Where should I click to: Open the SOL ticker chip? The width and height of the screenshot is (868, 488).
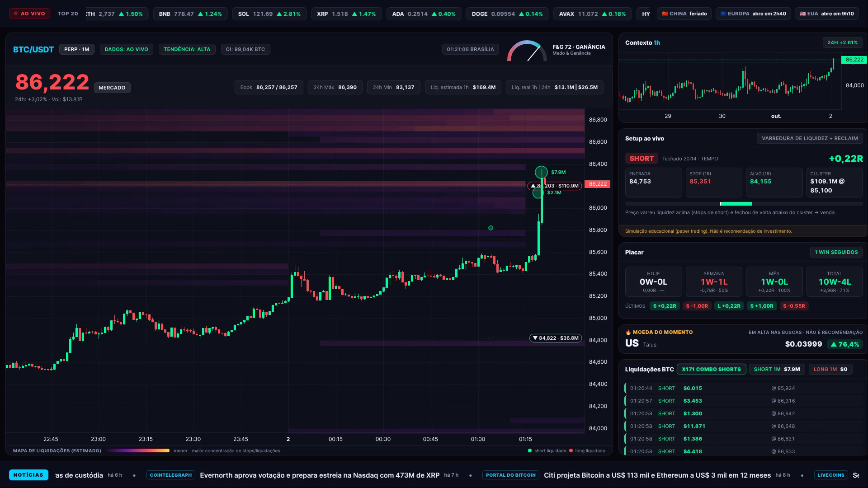(269, 14)
